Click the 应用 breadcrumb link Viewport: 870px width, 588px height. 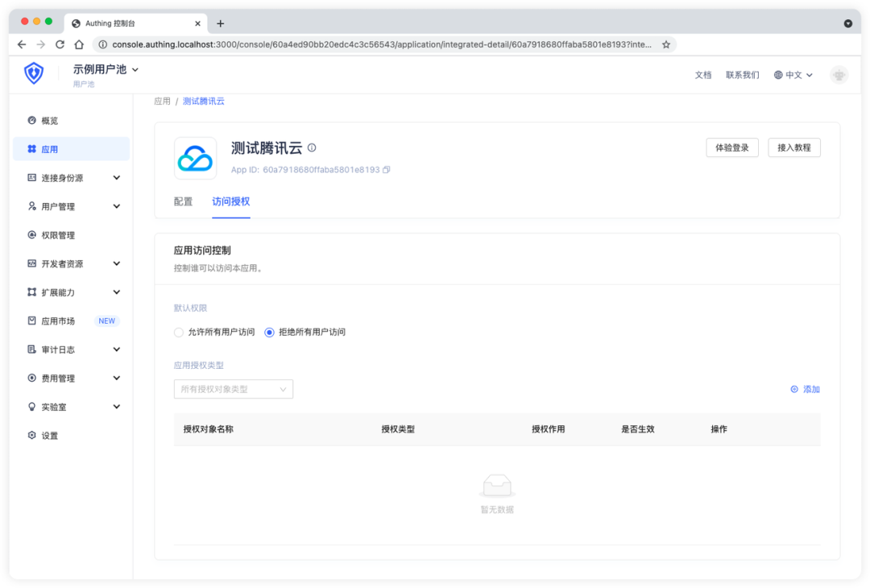click(x=162, y=101)
